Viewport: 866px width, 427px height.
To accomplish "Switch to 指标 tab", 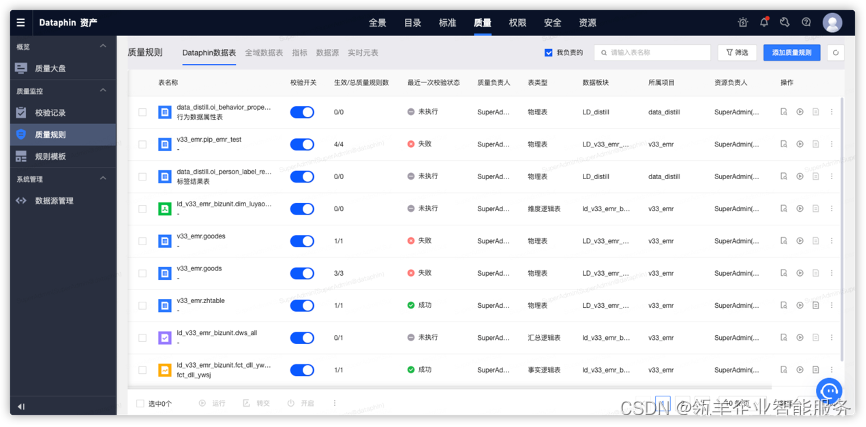I will [300, 53].
